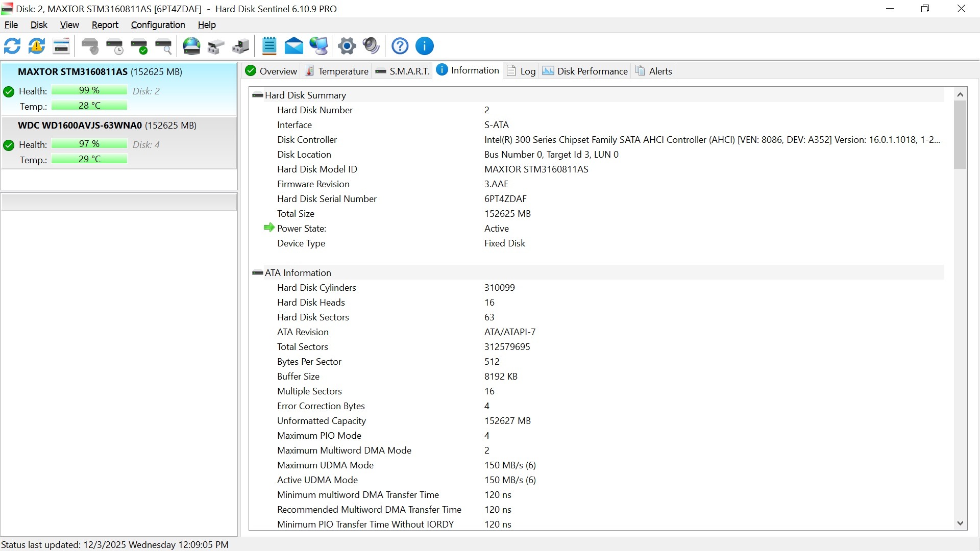This screenshot has height=551, width=980.
Task: Click the speaker sound alert icon
Action: pyautogui.click(x=371, y=46)
